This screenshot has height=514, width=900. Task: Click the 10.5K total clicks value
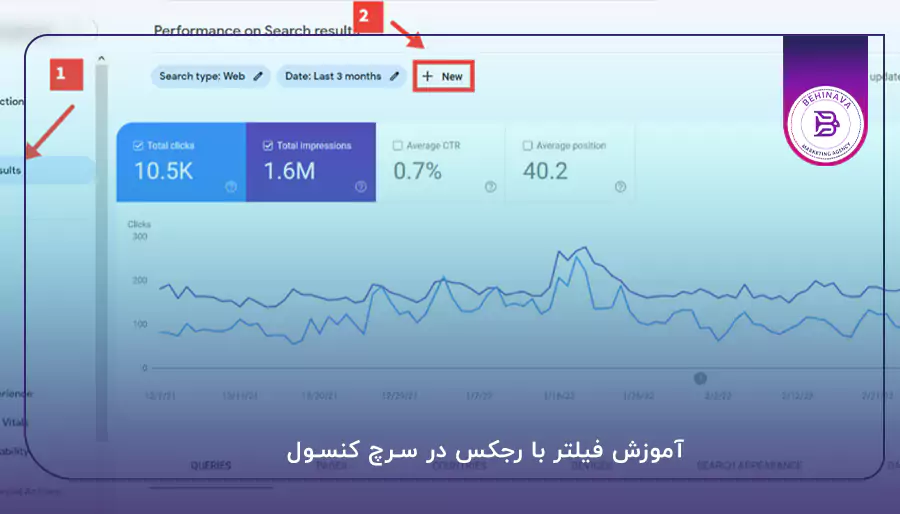point(164,171)
